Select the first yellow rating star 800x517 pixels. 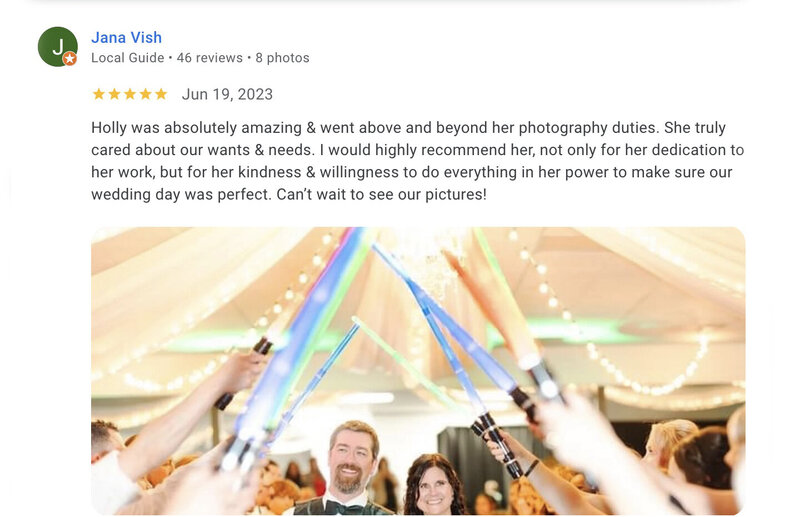[98, 94]
